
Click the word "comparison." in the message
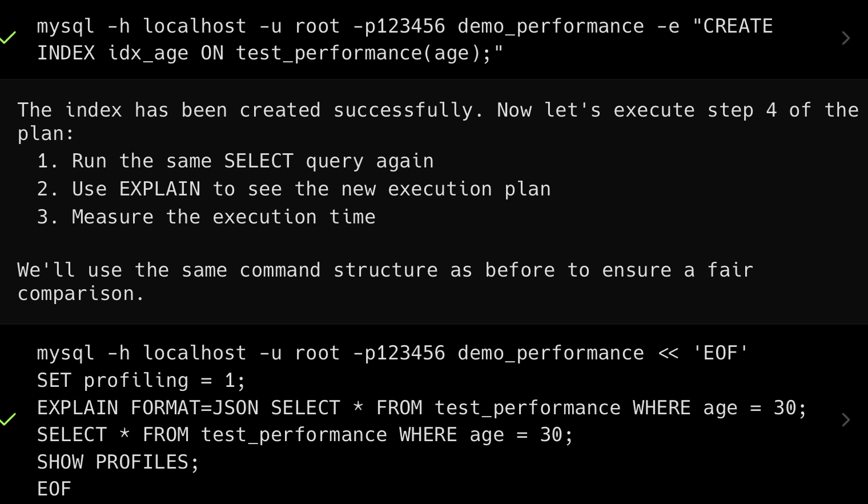[81, 294]
